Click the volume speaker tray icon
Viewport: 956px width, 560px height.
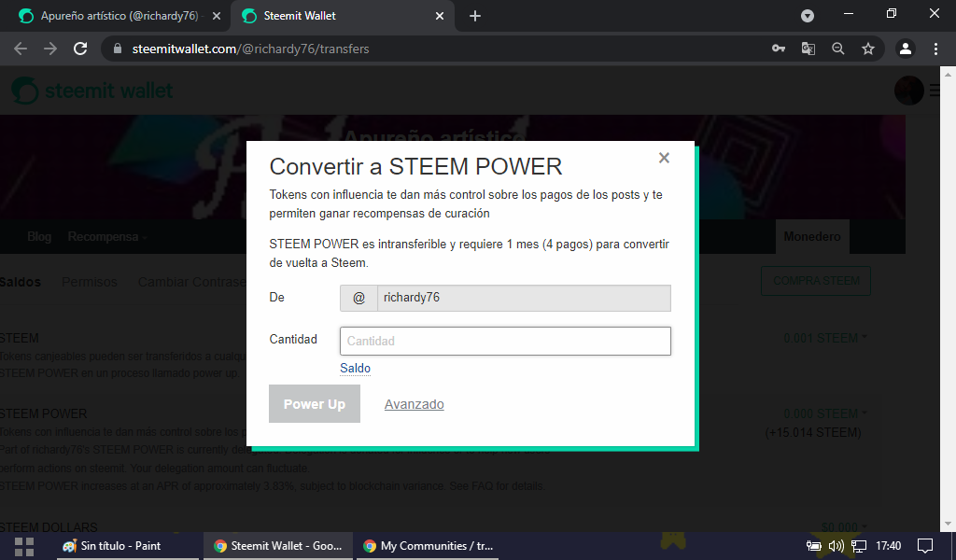click(836, 546)
